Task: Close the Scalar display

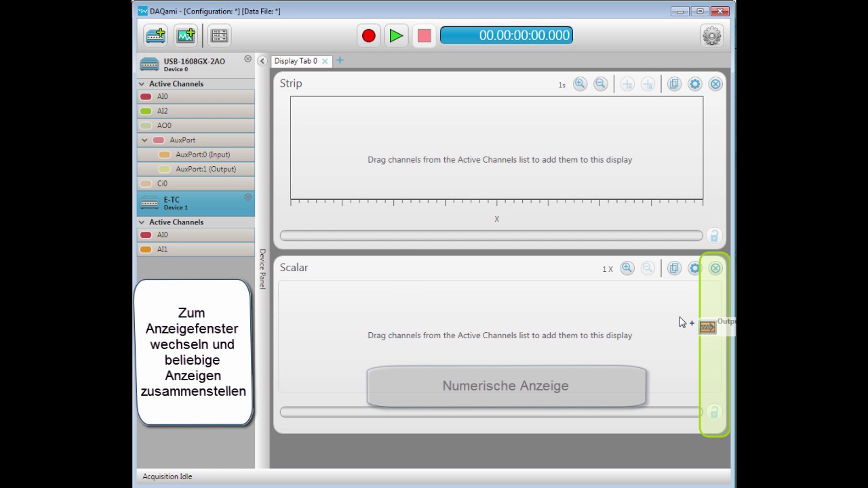Action: [x=715, y=268]
